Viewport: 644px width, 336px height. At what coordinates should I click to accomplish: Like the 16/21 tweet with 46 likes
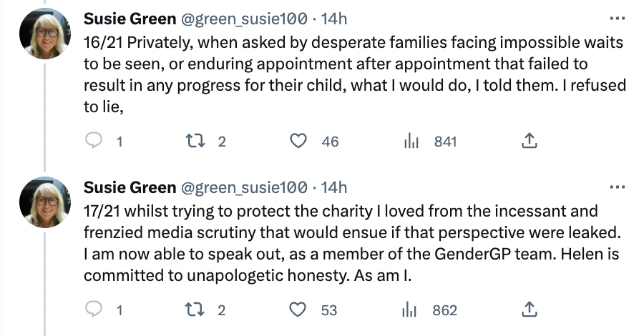[298, 141]
